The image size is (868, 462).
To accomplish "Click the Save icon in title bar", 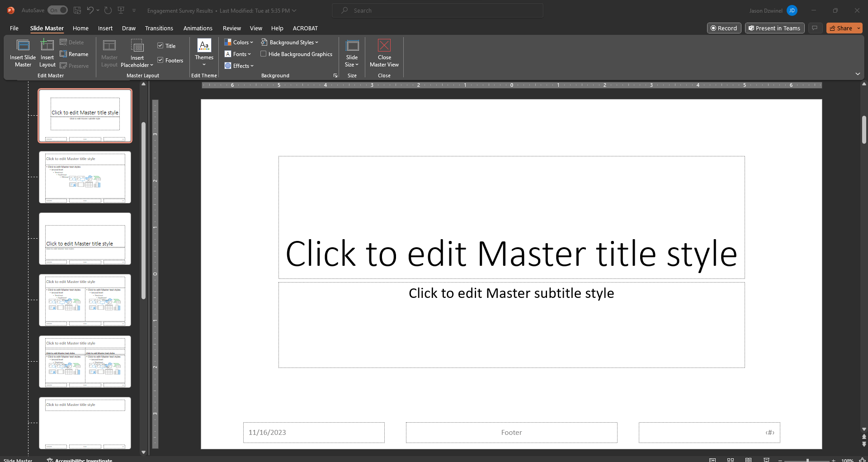I will click(77, 10).
